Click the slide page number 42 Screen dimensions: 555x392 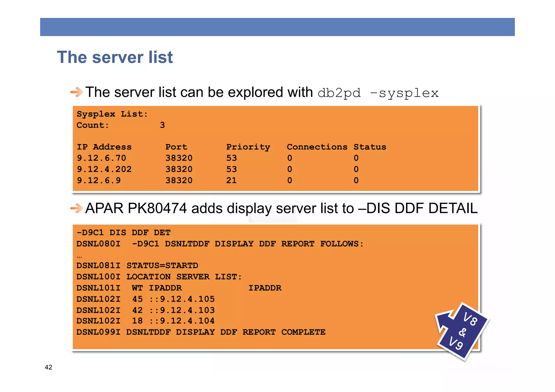(x=49, y=367)
